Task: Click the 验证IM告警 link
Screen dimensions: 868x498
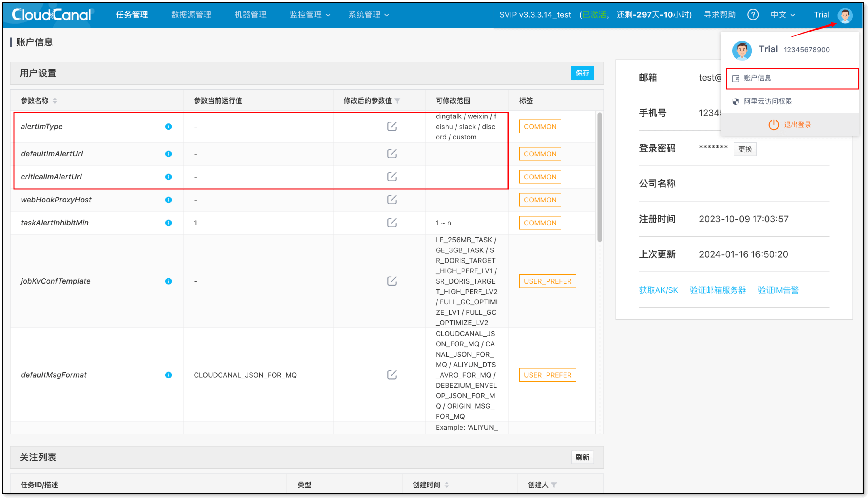Action: [778, 290]
